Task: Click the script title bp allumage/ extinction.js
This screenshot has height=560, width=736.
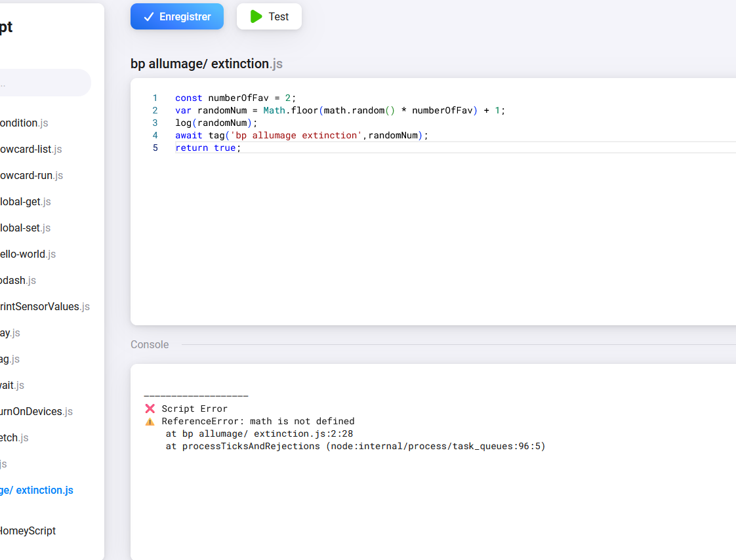Action: click(207, 64)
